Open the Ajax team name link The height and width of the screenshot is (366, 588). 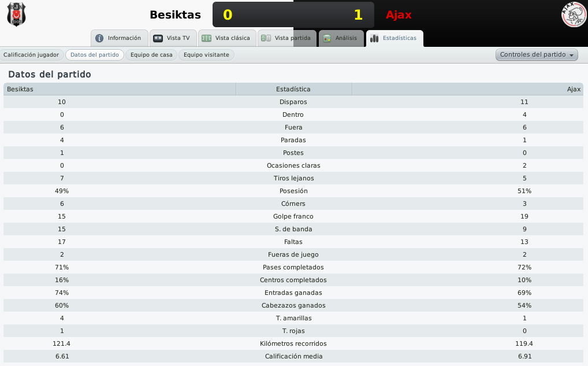(x=399, y=14)
